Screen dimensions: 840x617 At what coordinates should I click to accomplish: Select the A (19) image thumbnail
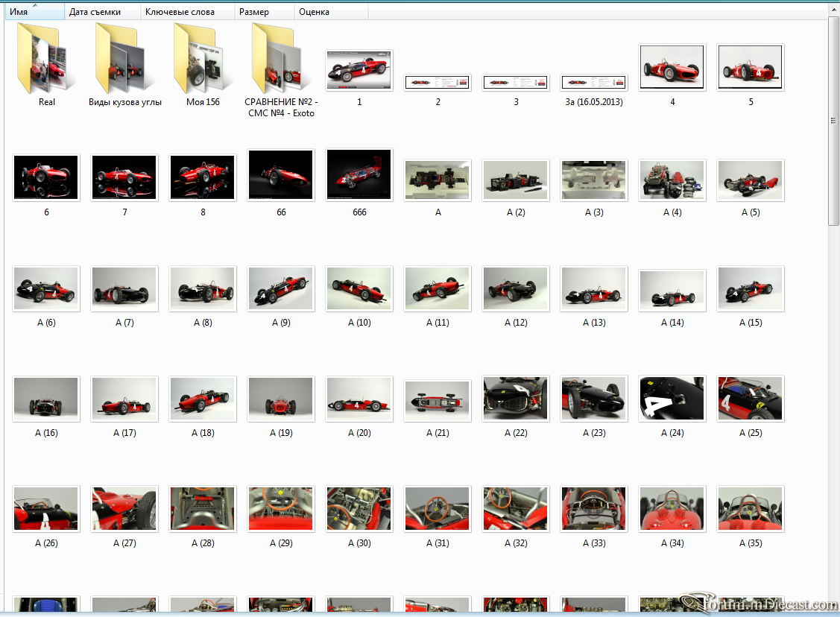coord(281,399)
